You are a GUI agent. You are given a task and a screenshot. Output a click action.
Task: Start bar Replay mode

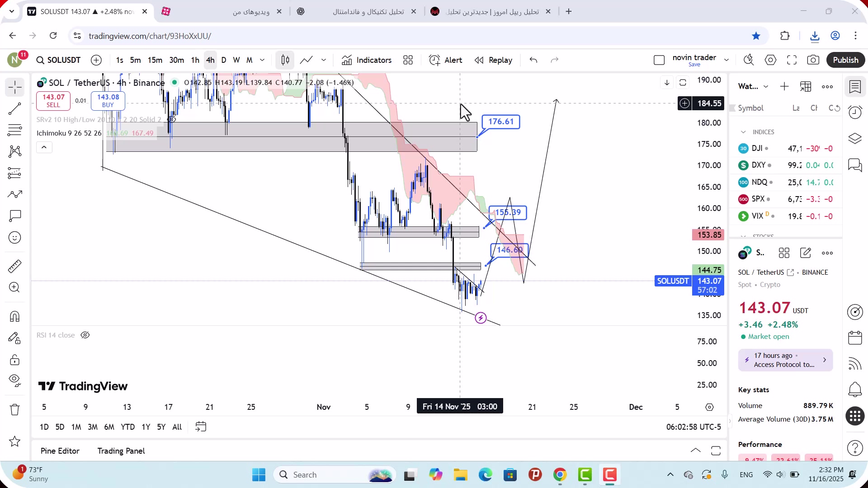point(493,60)
